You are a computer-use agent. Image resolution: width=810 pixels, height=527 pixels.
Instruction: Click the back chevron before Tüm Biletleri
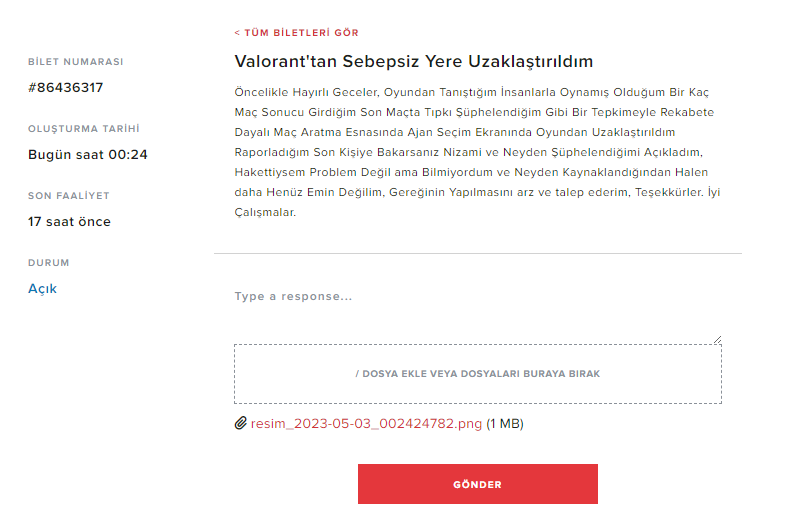point(237,33)
